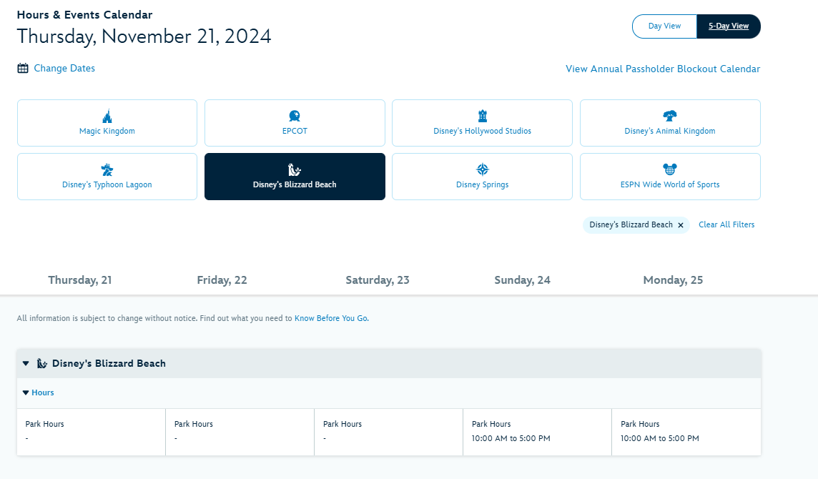Switch to 5-Day View
This screenshot has width=818, height=504.
[x=729, y=26]
